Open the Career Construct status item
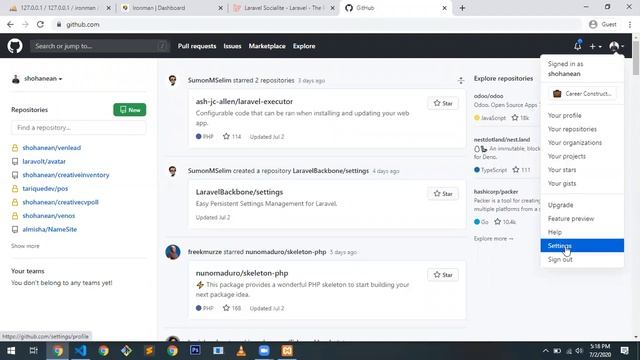640x360 pixels. click(x=582, y=93)
